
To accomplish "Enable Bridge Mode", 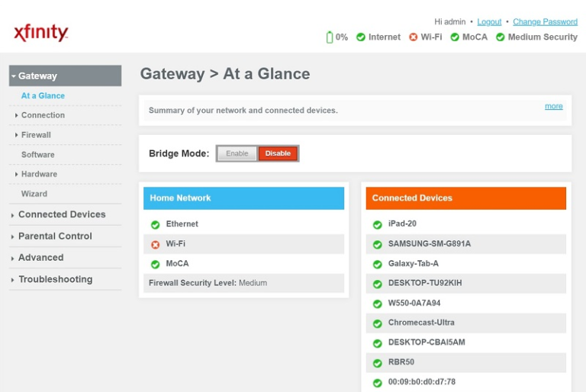I will (x=237, y=153).
